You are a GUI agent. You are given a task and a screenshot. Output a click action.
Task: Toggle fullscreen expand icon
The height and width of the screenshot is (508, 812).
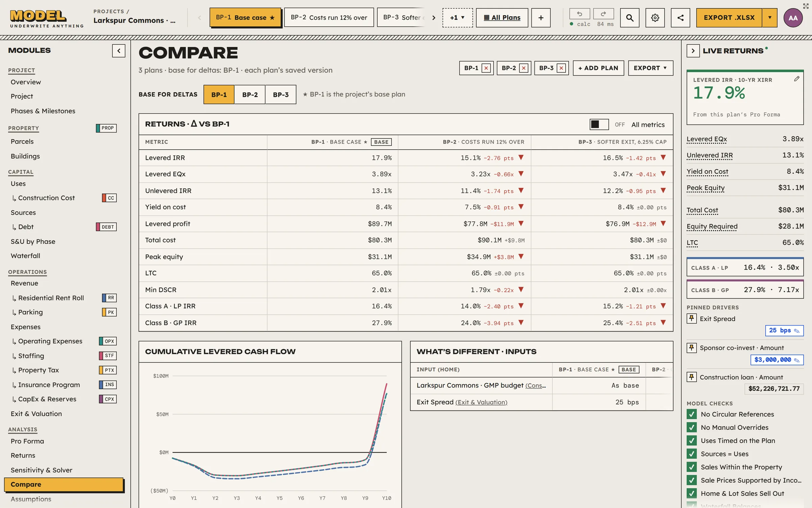(x=806, y=6)
